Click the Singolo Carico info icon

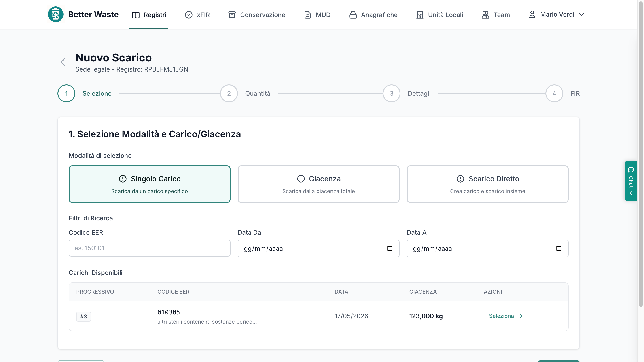(x=123, y=179)
